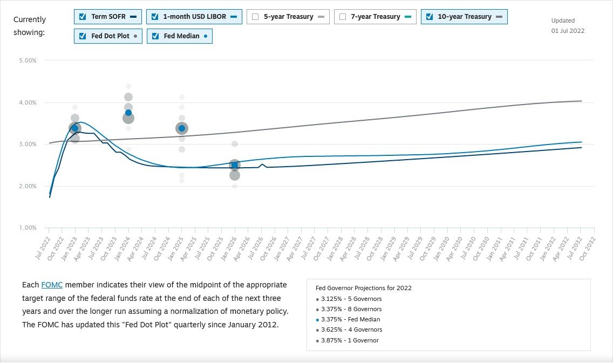Uncheck the Term SOFR checkbox
This screenshot has height=364, width=613.
83,17
